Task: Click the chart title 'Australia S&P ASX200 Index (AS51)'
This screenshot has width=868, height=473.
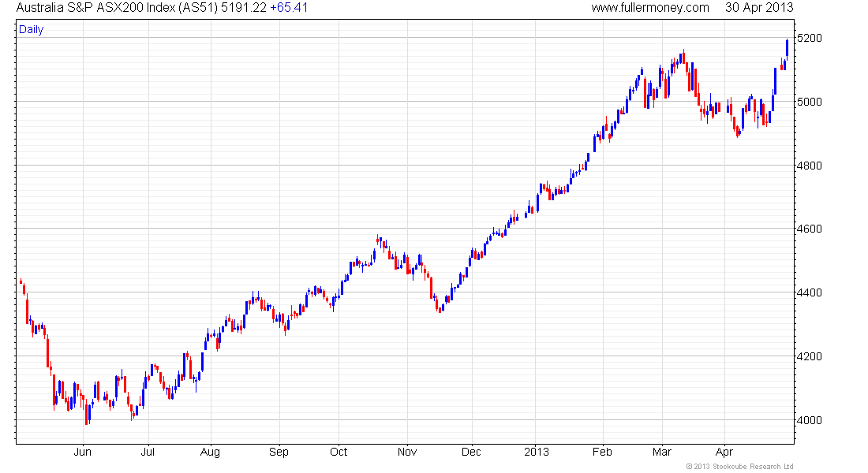Action: 117,8
